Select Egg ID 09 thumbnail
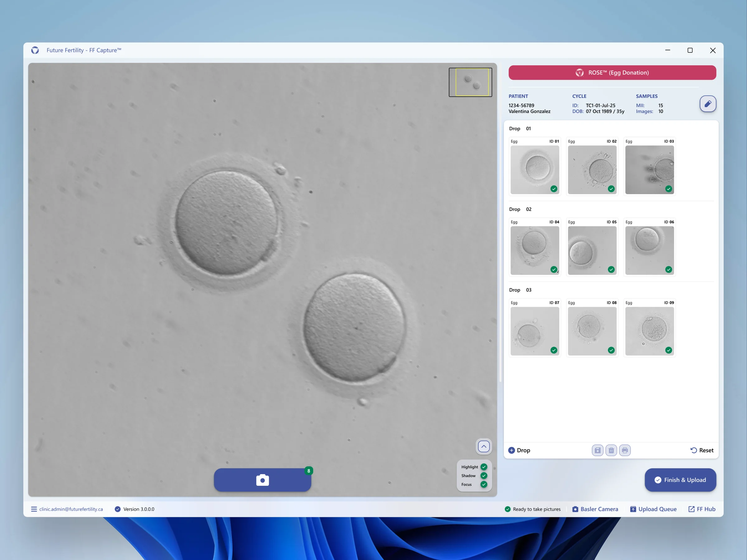 point(649,331)
